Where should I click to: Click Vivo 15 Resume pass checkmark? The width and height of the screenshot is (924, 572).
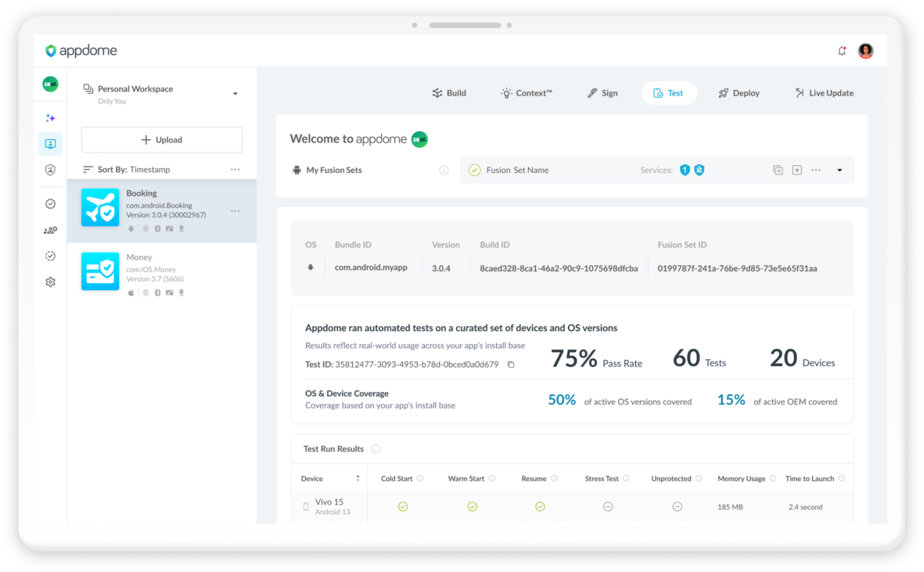tap(540, 506)
